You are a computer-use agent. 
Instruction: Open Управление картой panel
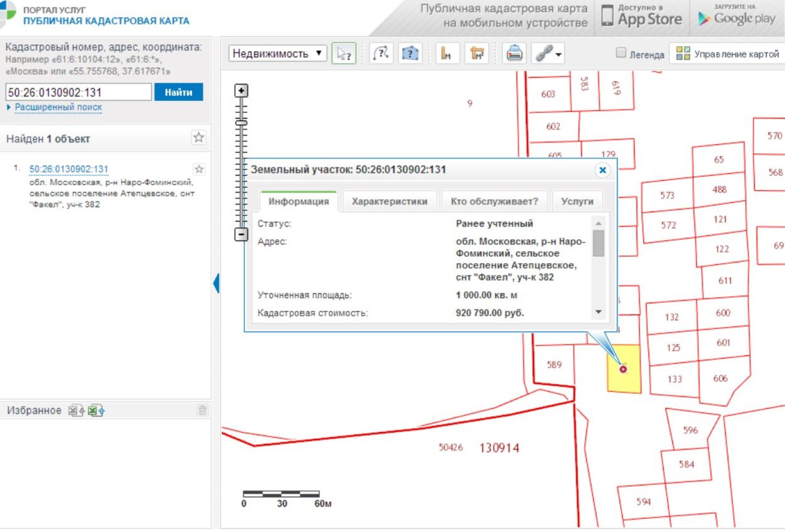click(x=727, y=54)
